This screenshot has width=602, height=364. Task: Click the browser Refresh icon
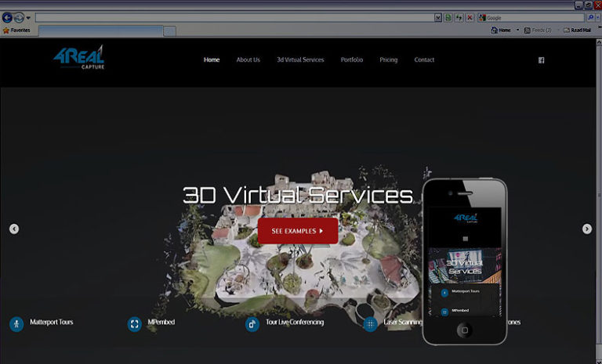pyautogui.click(x=459, y=18)
